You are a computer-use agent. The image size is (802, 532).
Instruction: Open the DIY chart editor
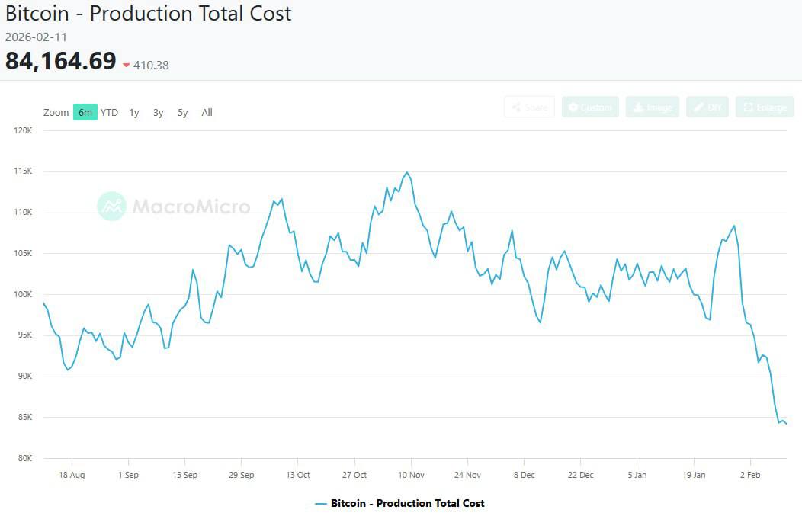pos(707,107)
